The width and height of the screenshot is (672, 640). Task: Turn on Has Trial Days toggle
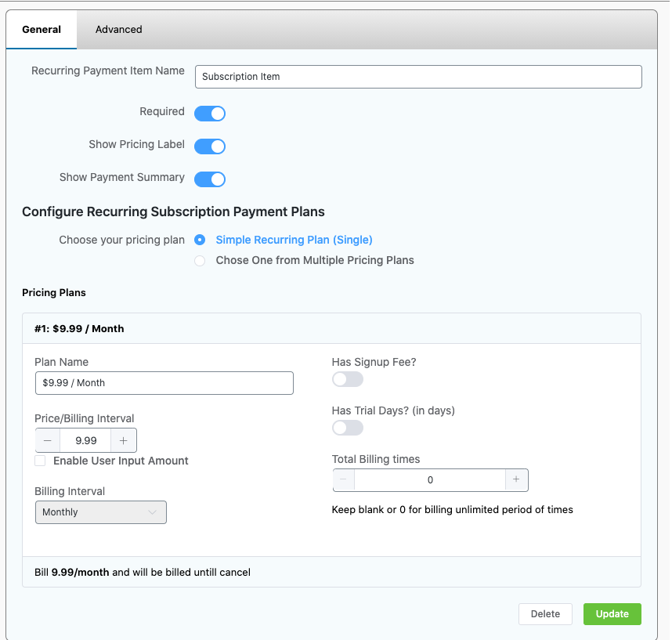coord(348,428)
